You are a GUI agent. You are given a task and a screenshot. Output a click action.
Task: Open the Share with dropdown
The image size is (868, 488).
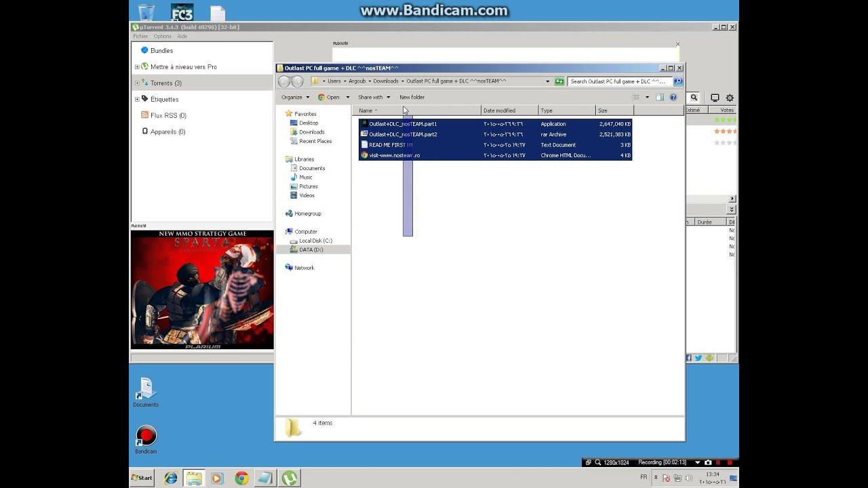point(374,98)
